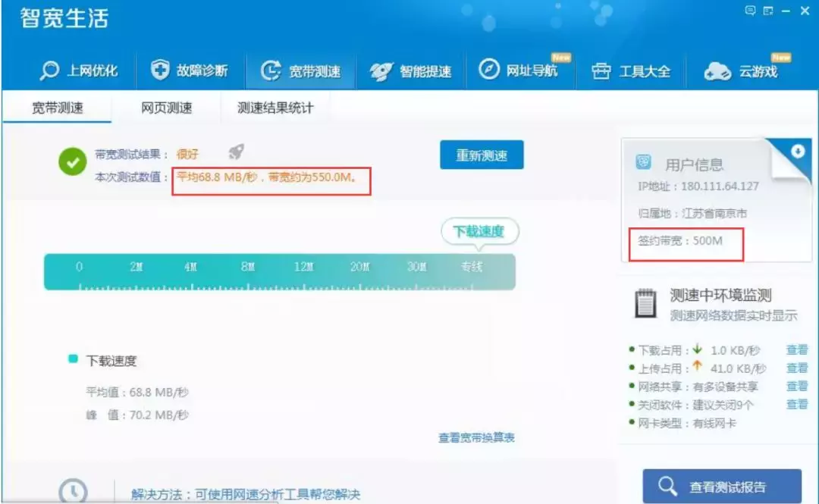Click the rocket icon beside the test result
This screenshot has height=504, width=819.
pos(235,152)
